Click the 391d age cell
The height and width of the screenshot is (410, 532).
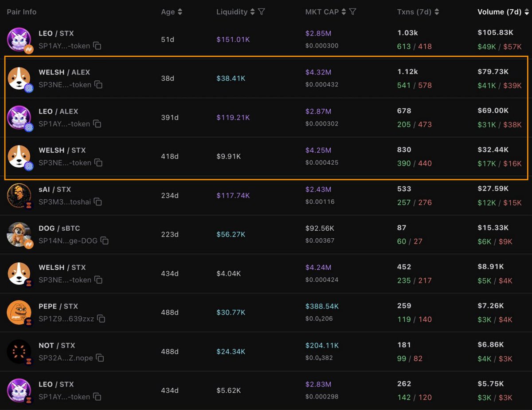coord(170,118)
